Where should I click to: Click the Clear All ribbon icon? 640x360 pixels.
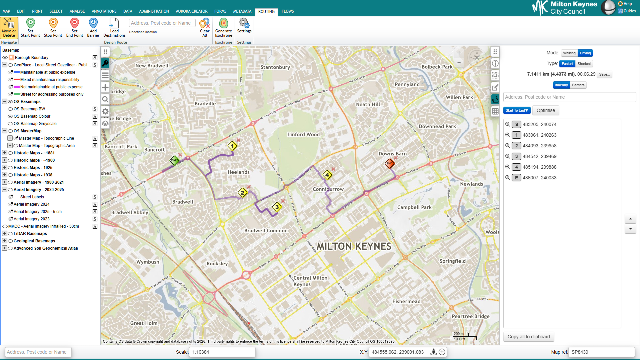click(x=204, y=23)
